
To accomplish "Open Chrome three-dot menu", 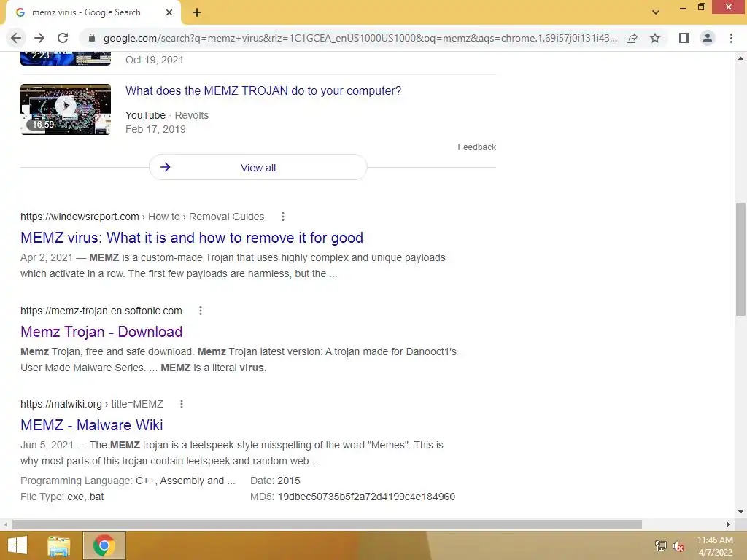I will (731, 38).
